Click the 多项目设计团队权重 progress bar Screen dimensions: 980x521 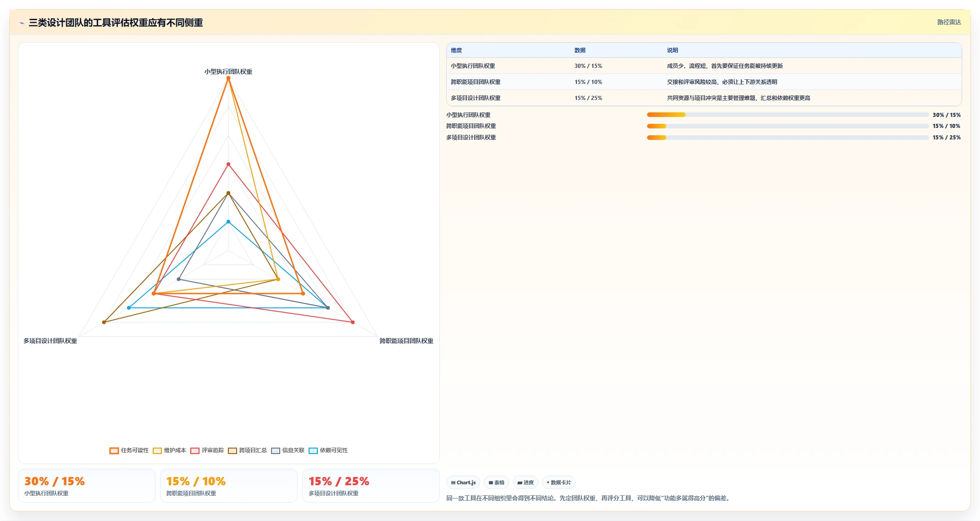pyautogui.click(x=787, y=138)
